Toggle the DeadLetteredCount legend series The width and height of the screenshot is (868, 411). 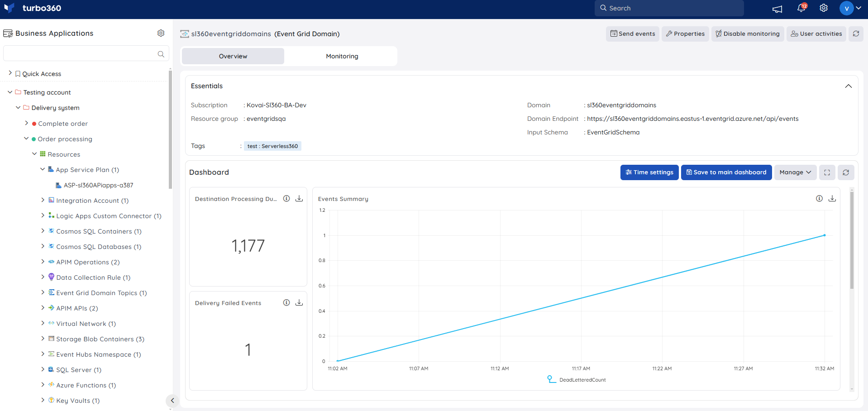pos(576,379)
